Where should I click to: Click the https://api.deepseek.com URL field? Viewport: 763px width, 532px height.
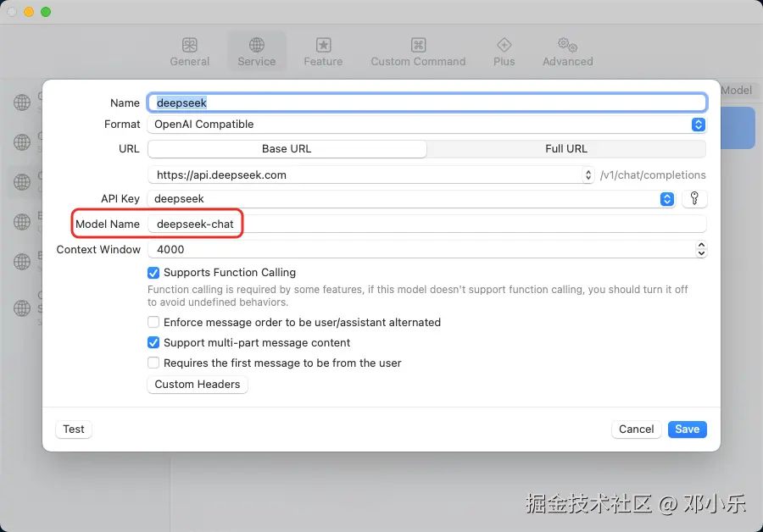click(x=365, y=175)
